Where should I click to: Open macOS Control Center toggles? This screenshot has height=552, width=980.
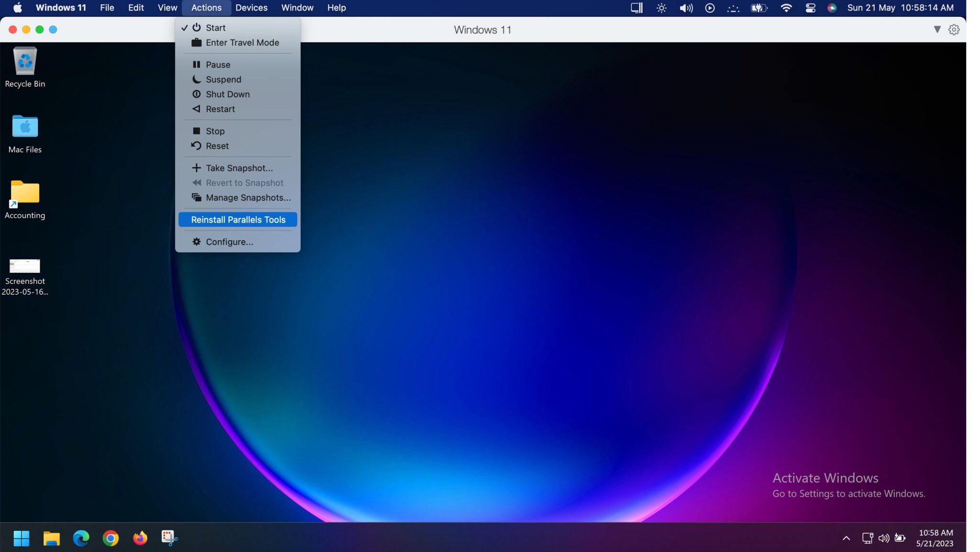click(810, 8)
